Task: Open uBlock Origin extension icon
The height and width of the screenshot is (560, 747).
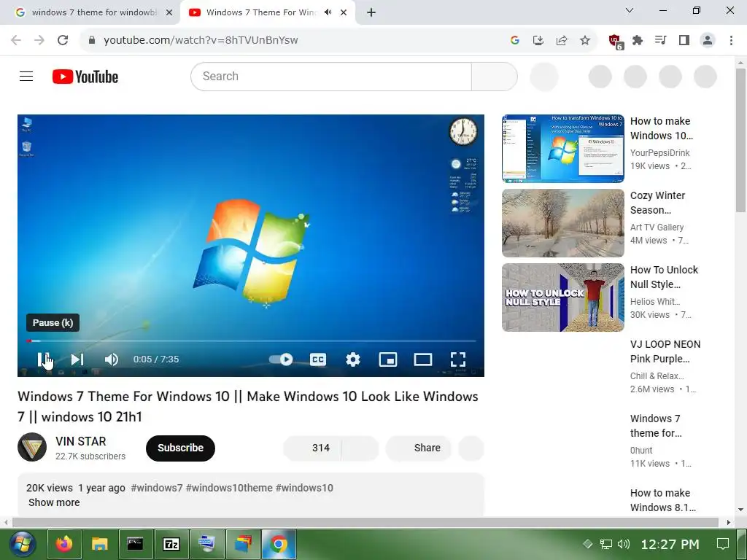Action: [x=616, y=41]
